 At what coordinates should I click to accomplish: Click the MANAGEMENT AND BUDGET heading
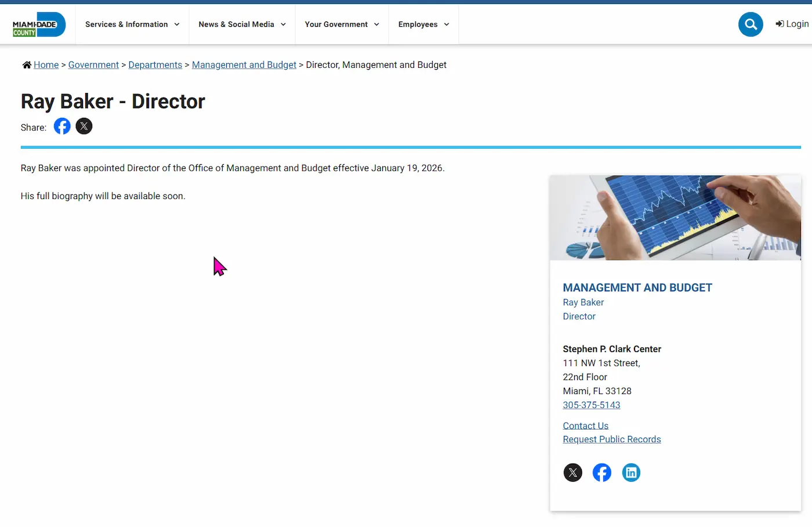[637, 288]
